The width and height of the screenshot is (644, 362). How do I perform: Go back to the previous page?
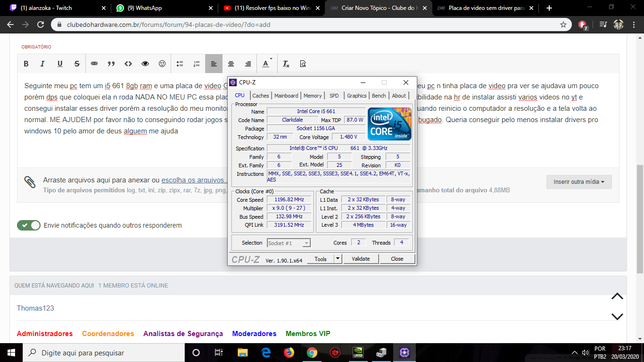pyautogui.click(x=10, y=25)
